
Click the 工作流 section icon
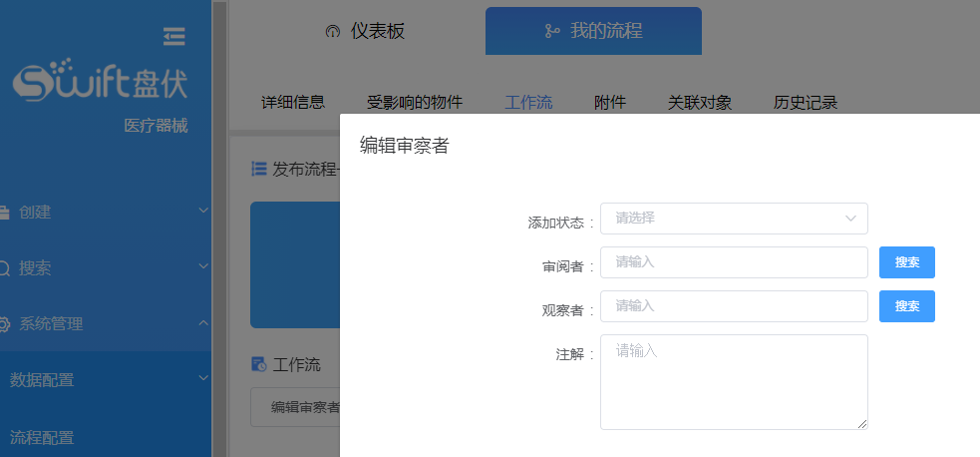pyautogui.click(x=259, y=364)
